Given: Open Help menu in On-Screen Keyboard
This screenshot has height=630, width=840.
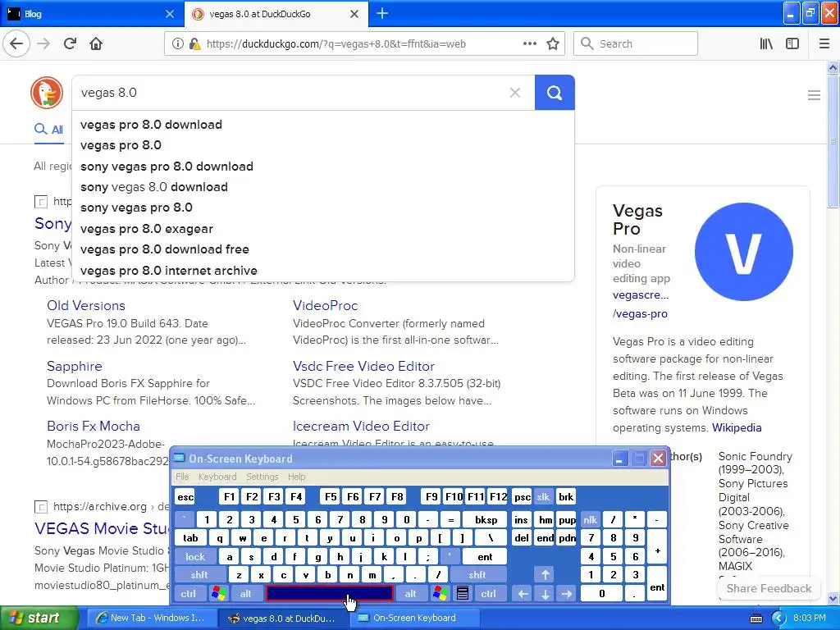Looking at the screenshot, I should pyautogui.click(x=296, y=477).
